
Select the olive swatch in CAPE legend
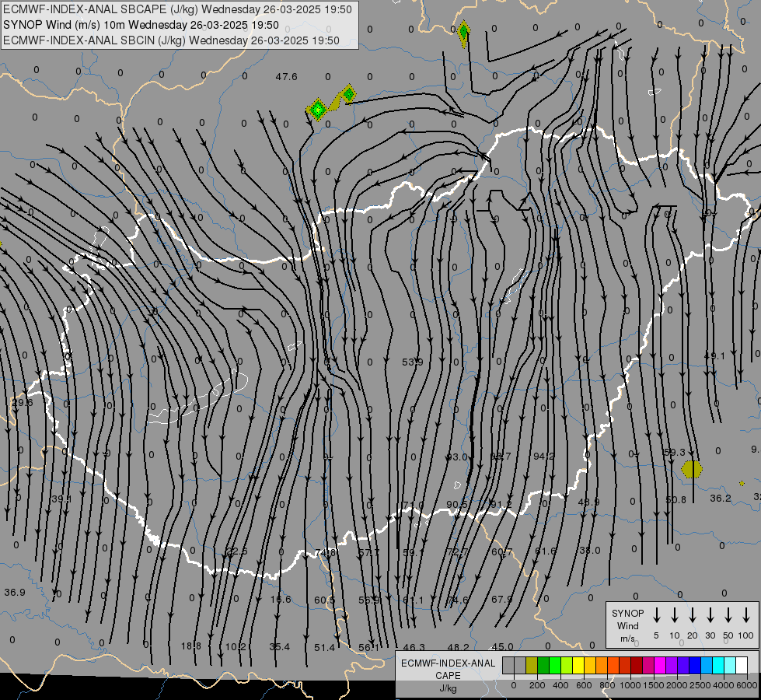[x=532, y=665]
